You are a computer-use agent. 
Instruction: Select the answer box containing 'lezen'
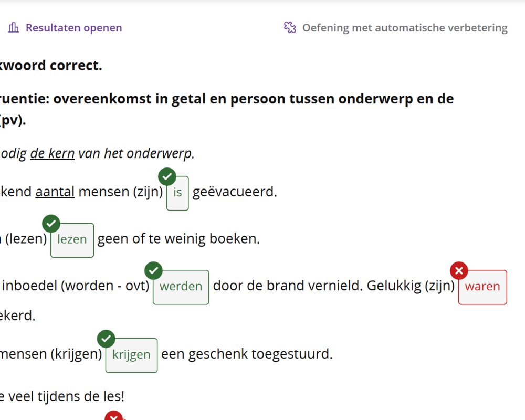click(72, 239)
